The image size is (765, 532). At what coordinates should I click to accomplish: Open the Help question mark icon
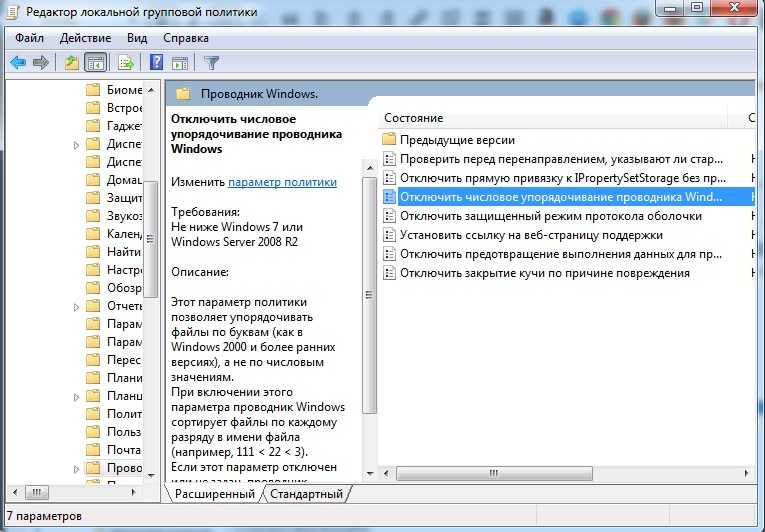157,62
